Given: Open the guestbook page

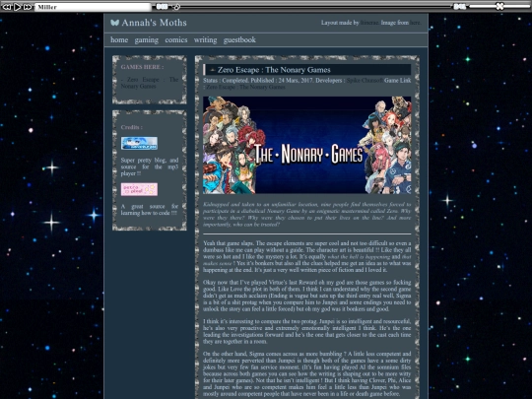Looking at the screenshot, I should (x=239, y=40).
